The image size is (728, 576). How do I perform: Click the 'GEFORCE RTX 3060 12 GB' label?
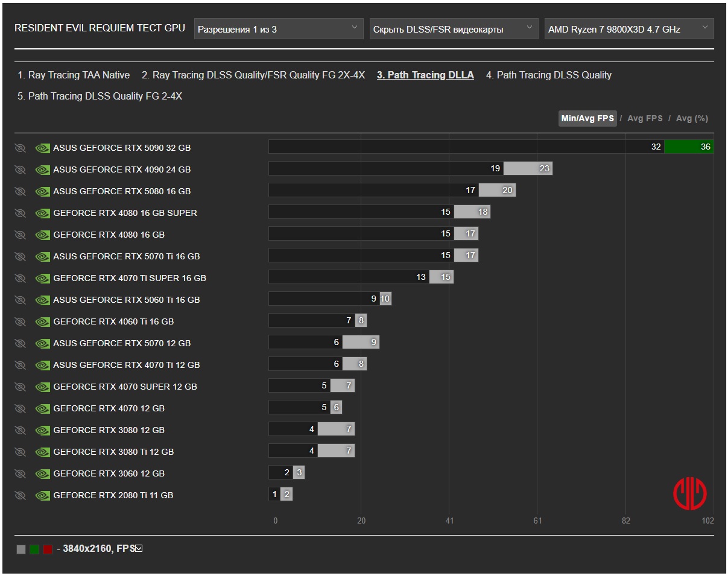[109, 473]
